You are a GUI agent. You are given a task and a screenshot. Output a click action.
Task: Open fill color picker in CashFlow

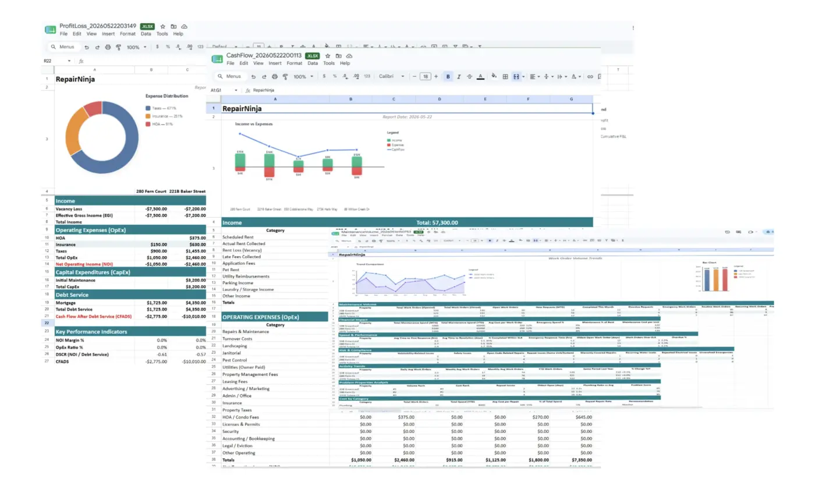pyautogui.click(x=494, y=76)
